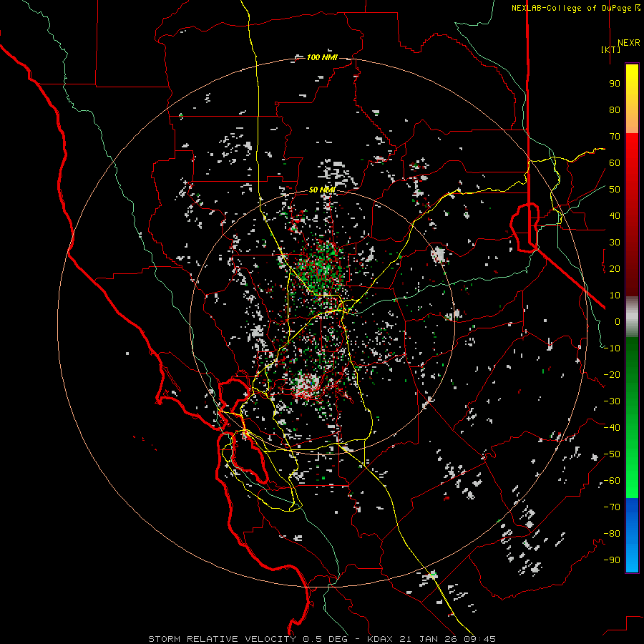Click the 10 value on velocity scale
The image size is (644, 644).
point(615,296)
